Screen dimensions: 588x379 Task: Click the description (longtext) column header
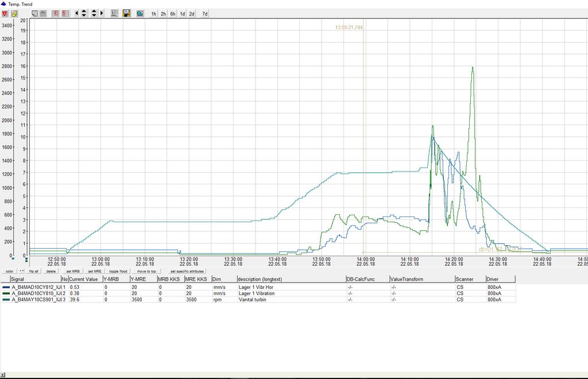pos(291,279)
